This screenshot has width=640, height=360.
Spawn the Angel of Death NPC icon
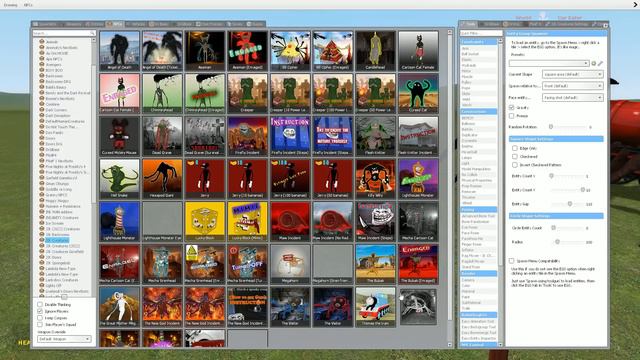119,51
